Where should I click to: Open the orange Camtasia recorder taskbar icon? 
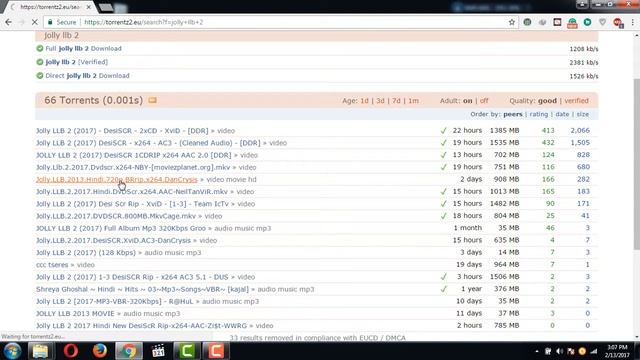click(x=216, y=351)
